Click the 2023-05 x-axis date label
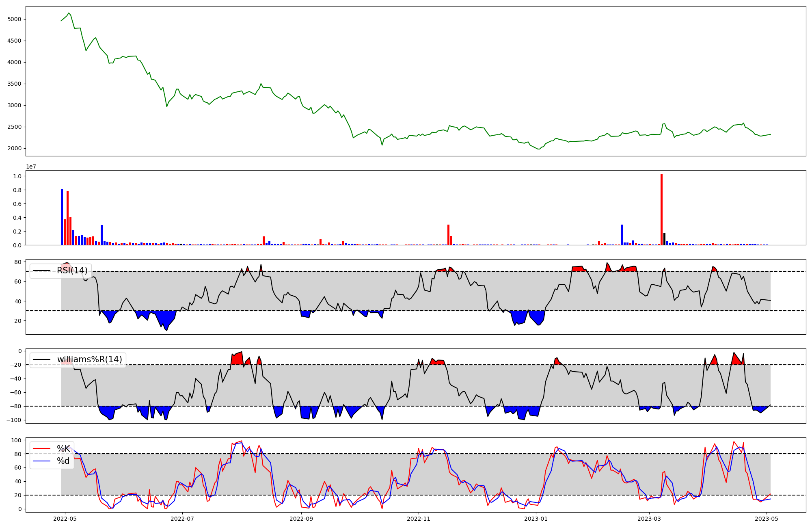812x528 pixels. click(767, 519)
